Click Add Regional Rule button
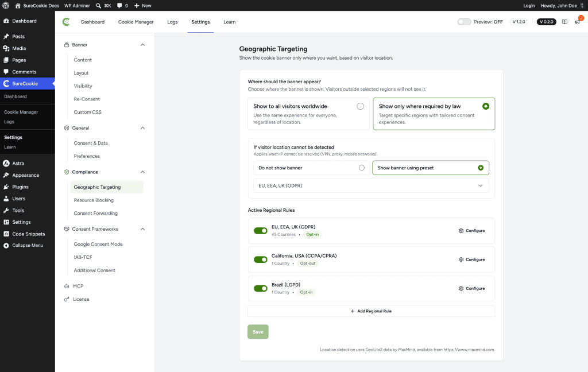 pyautogui.click(x=371, y=311)
